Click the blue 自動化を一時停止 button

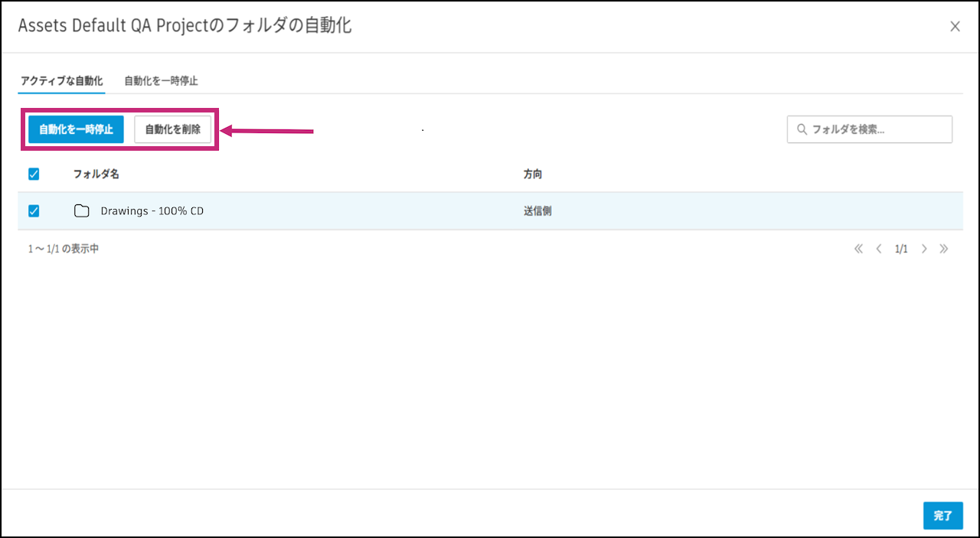(x=76, y=129)
